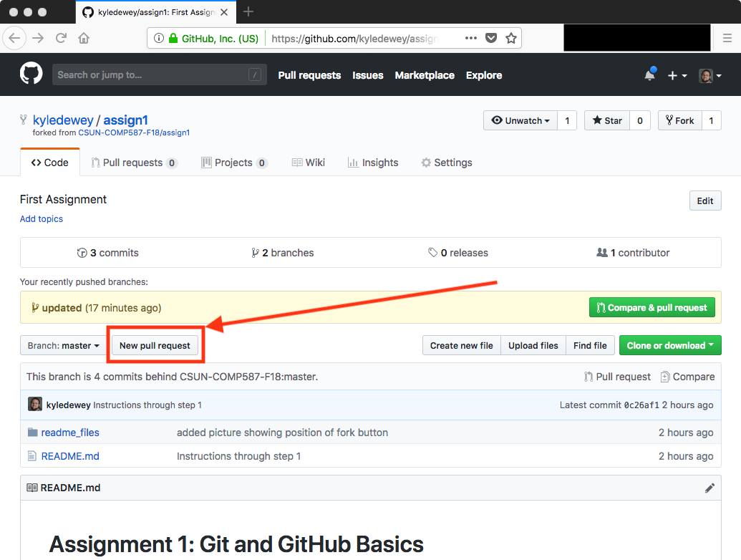Switch to the Wiki tab
741x560 pixels.
[308, 163]
